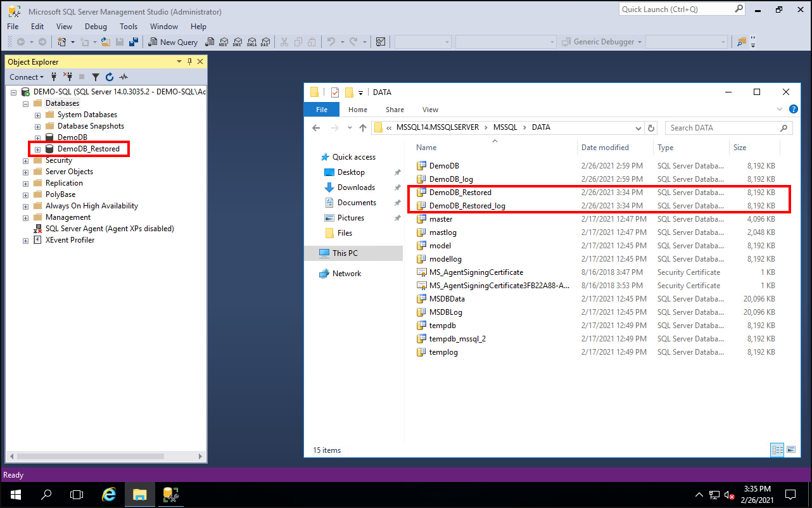Click the Save All toolbar icon
This screenshot has height=508, width=812.
point(134,42)
